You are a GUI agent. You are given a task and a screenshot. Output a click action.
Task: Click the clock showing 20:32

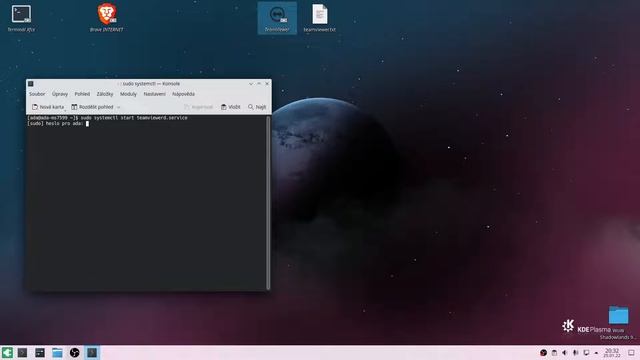(x=612, y=353)
